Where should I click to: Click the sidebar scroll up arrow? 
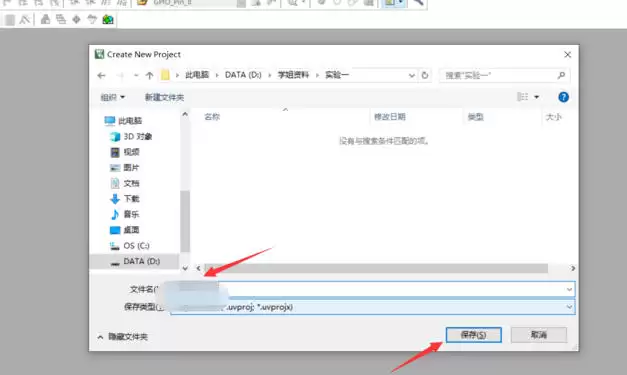[x=185, y=114]
